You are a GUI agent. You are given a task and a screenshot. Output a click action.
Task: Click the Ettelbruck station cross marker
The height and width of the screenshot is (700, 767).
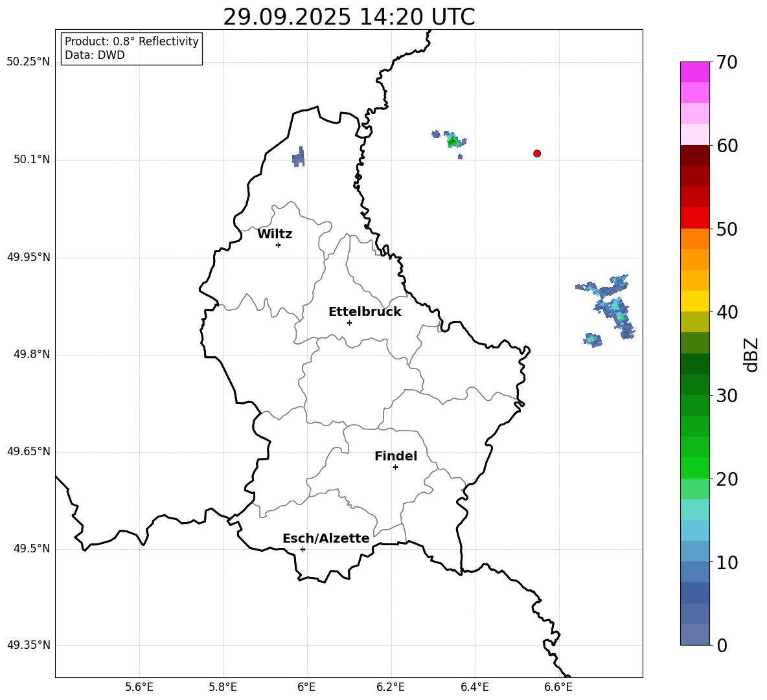click(x=349, y=322)
